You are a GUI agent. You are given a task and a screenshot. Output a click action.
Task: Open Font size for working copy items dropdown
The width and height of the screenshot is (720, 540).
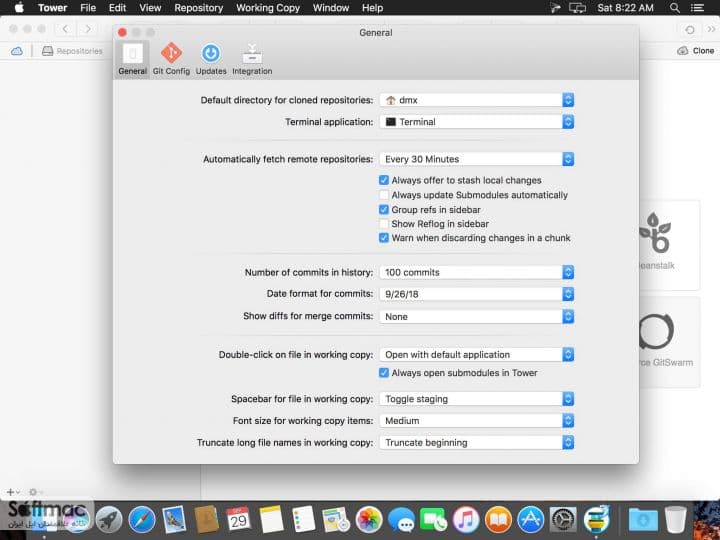click(x=477, y=421)
